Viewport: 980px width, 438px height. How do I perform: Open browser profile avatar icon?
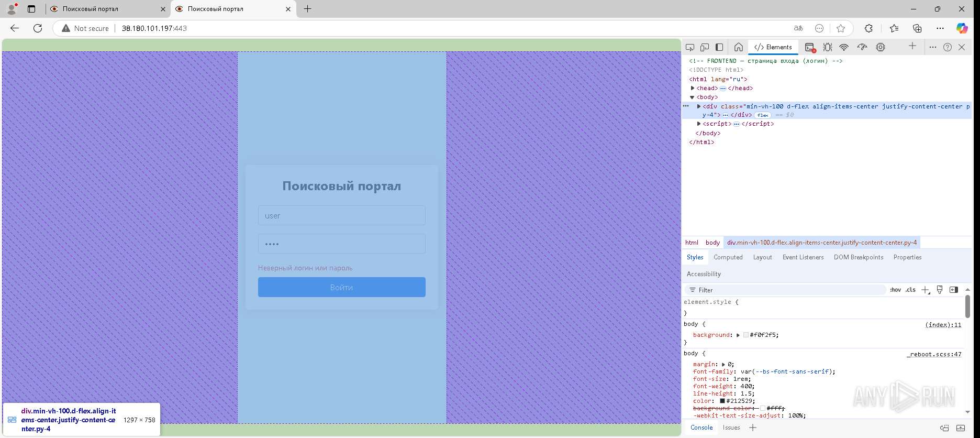click(x=12, y=9)
